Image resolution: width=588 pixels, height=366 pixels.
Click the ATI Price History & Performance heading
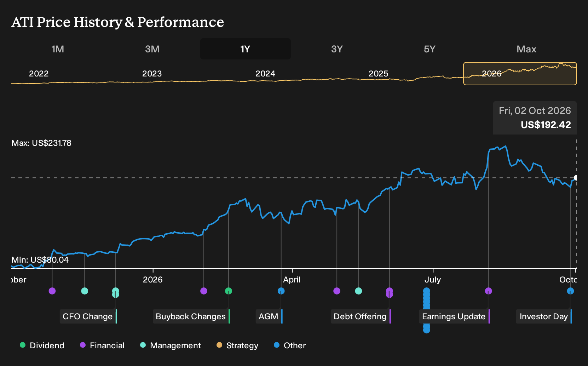coord(118,22)
